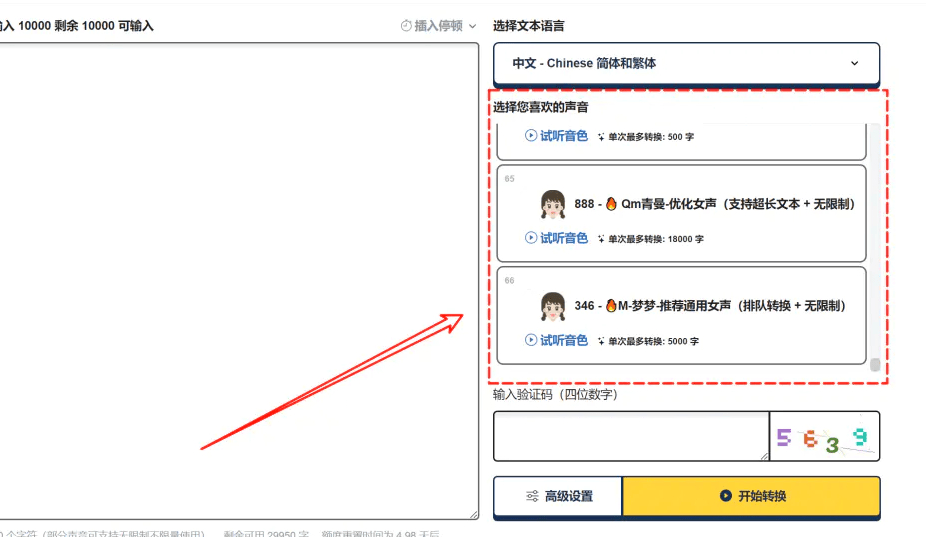
Task: Click the number 66 on voice card
Action: (510, 281)
